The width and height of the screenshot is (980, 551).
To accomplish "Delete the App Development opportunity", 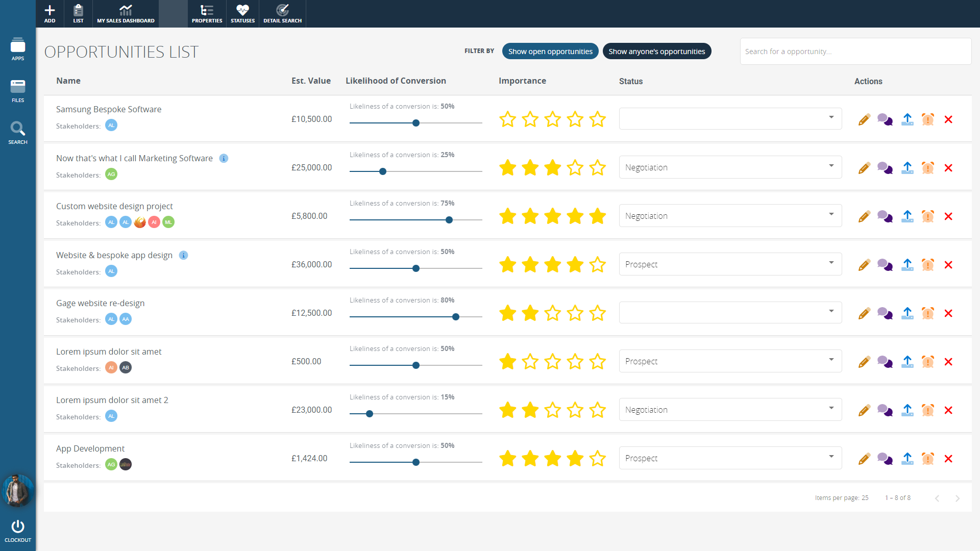I will [x=948, y=459].
